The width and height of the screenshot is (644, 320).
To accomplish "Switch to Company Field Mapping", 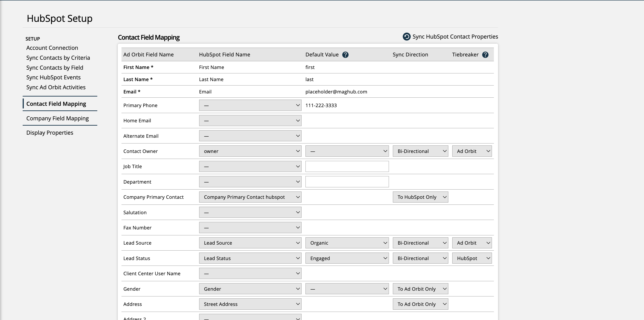I will pos(57,118).
